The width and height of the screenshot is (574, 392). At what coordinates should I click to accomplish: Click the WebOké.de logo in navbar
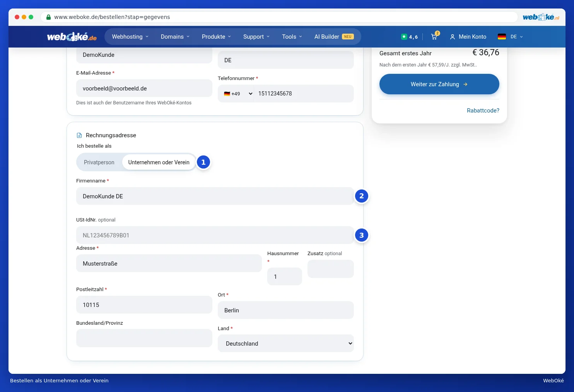tap(72, 37)
